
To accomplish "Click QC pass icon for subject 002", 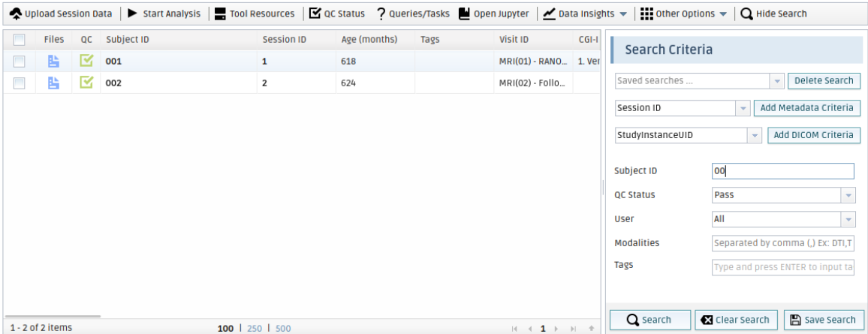I will point(86,83).
